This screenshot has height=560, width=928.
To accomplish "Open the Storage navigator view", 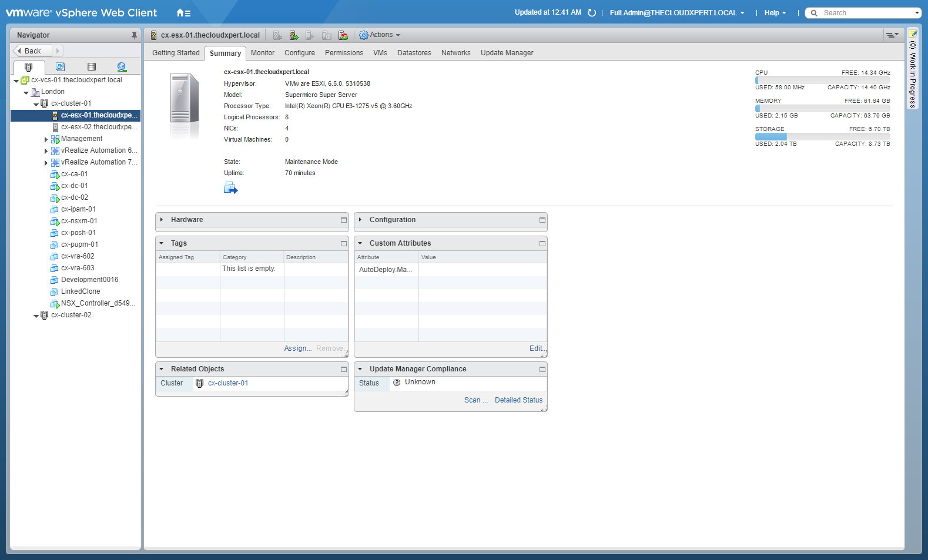I will pos(91,67).
